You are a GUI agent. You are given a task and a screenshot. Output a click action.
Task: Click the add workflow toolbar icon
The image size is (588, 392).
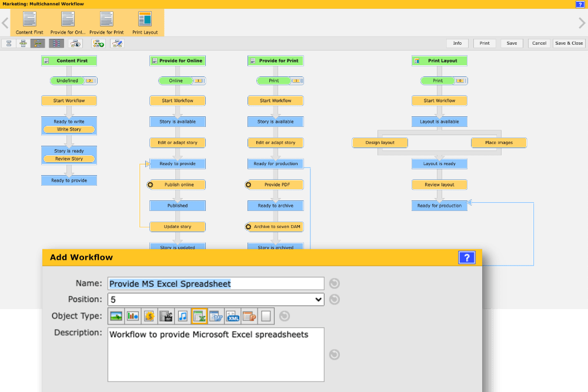tap(99, 43)
